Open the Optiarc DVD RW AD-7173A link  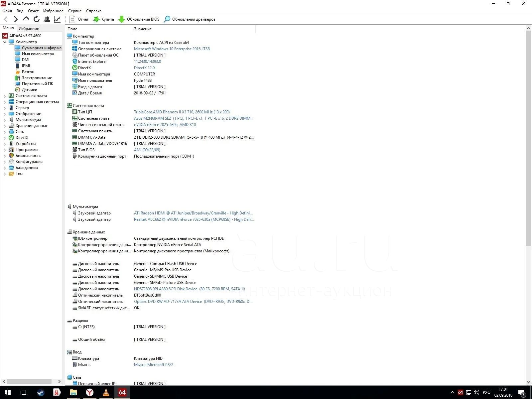pyautogui.click(x=193, y=302)
